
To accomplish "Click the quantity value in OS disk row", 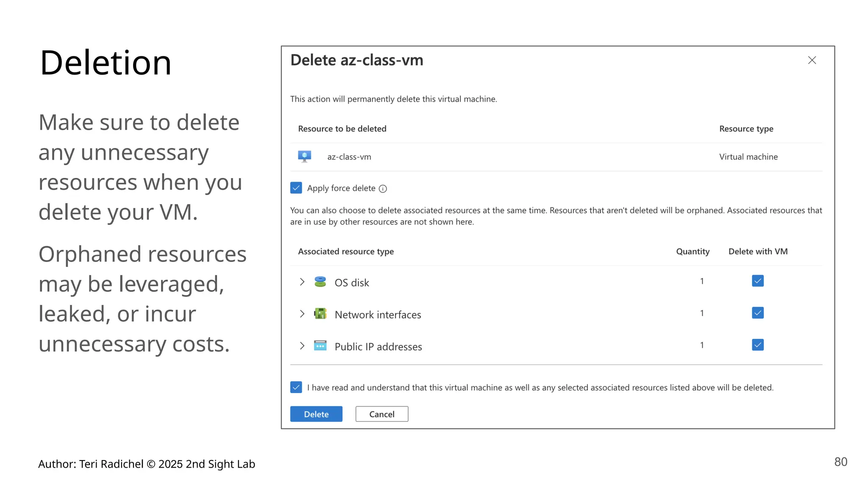I will [702, 281].
